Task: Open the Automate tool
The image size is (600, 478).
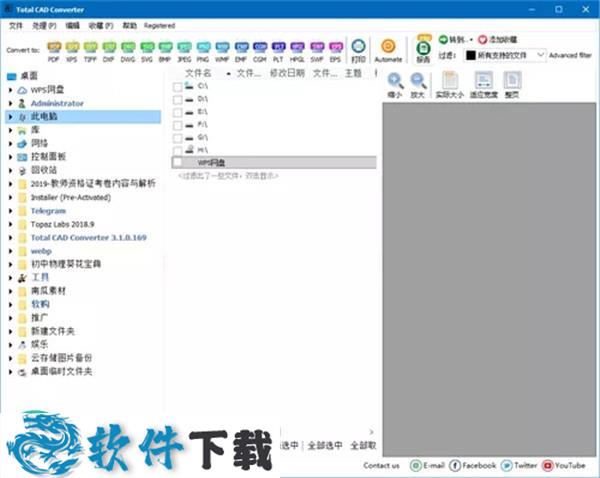Action: pyautogui.click(x=388, y=51)
